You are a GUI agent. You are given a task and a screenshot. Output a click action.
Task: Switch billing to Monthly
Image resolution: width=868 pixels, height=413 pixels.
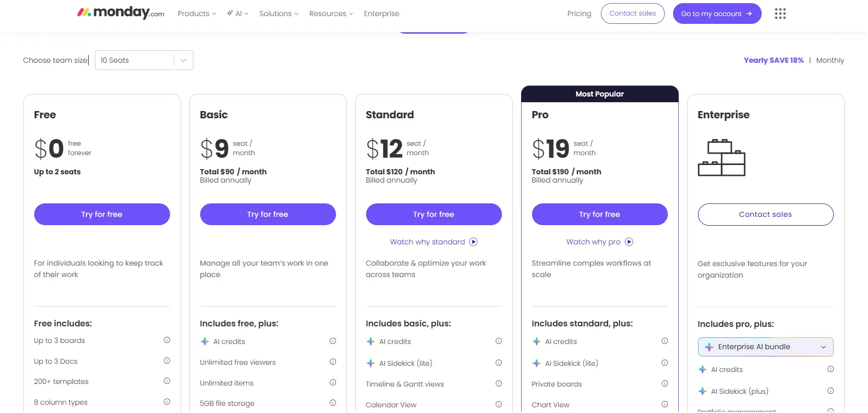pyautogui.click(x=830, y=60)
